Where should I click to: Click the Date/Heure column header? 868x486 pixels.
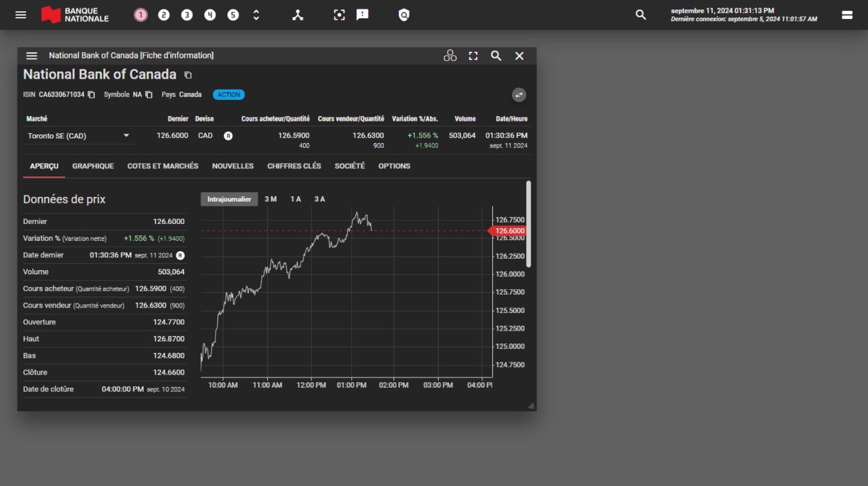pyautogui.click(x=511, y=119)
